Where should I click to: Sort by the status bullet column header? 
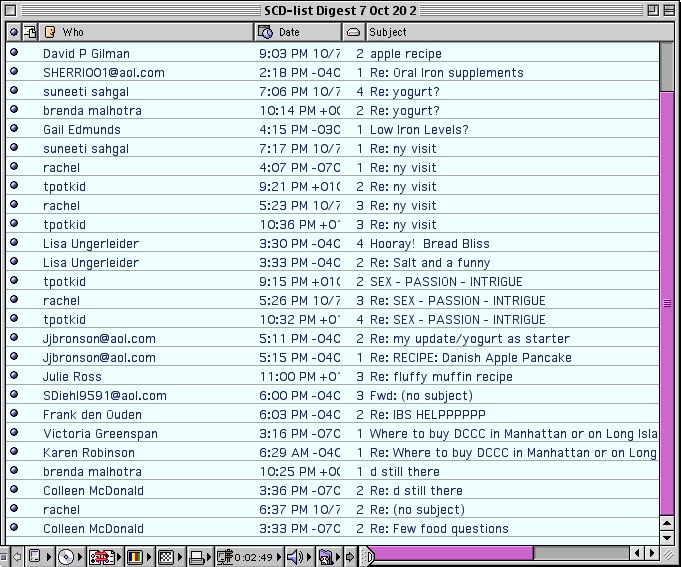[x=13, y=32]
